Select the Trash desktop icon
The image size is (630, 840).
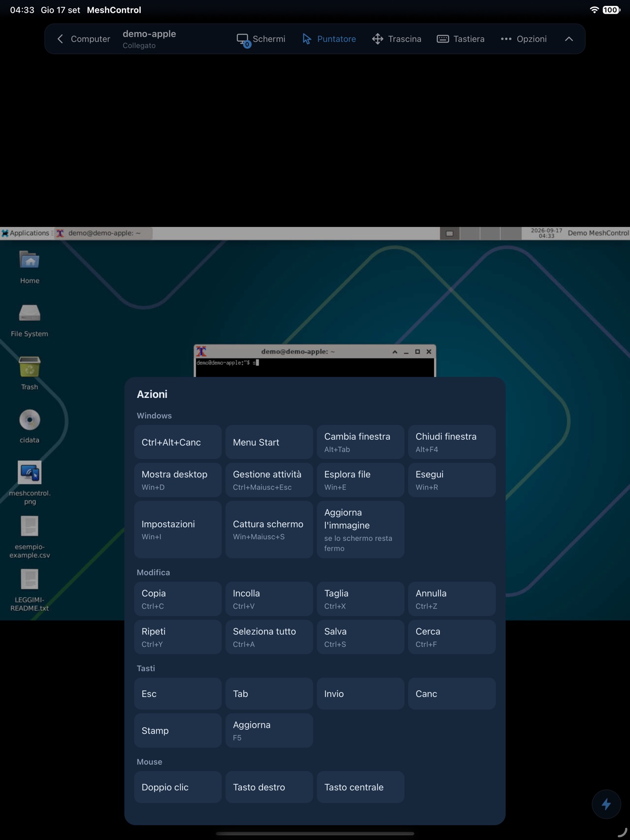tap(29, 373)
